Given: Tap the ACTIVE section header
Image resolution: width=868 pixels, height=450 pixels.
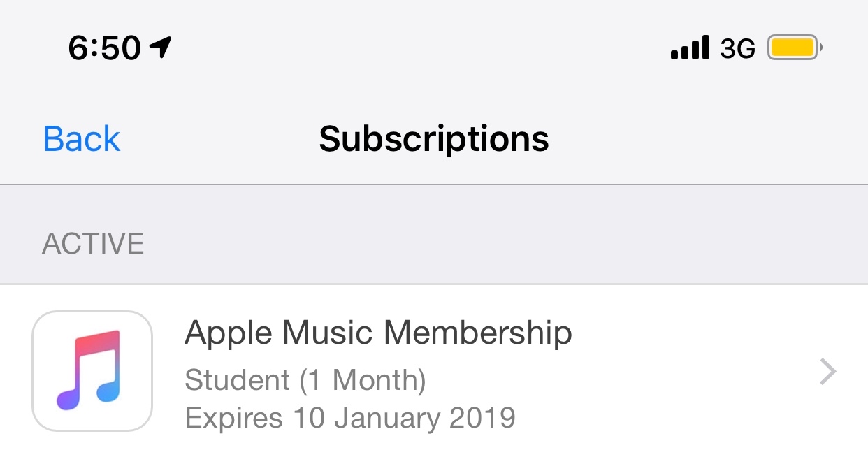Looking at the screenshot, I should point(93,244).
